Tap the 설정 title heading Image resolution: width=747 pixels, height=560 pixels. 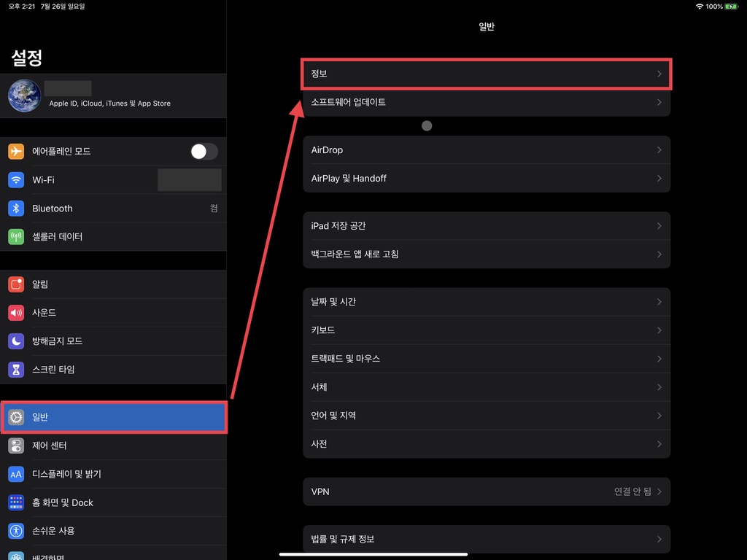click(27, 58)
